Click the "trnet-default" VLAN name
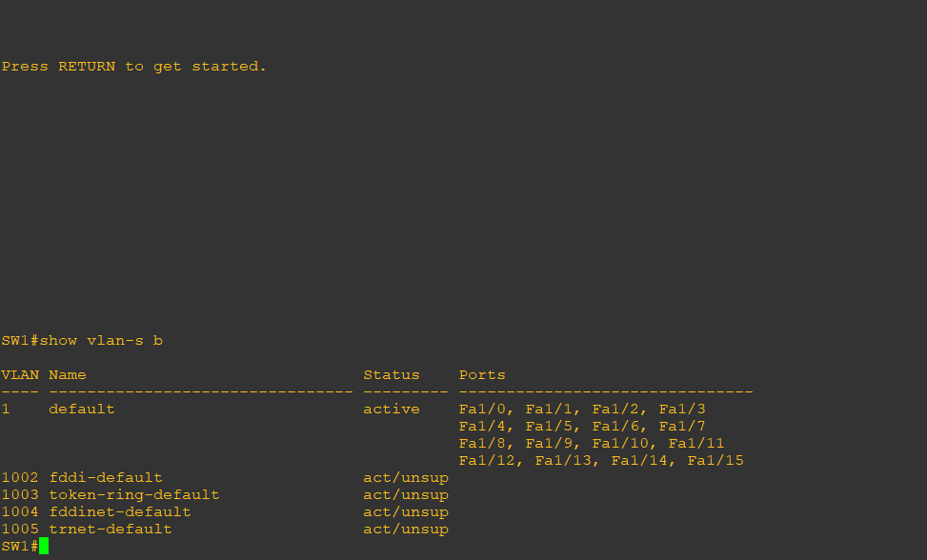The width and height of the screenshot is (927, 560). [x=111, y=529]
